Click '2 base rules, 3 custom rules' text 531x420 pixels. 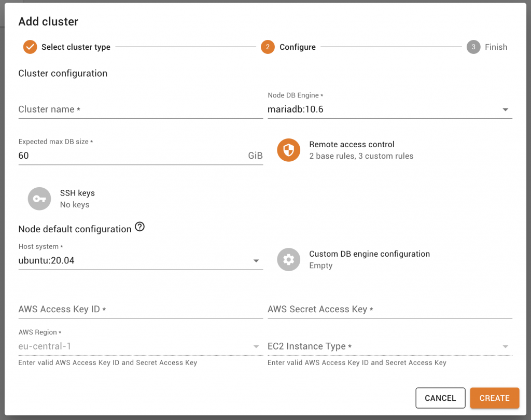[x=361, y=156]
